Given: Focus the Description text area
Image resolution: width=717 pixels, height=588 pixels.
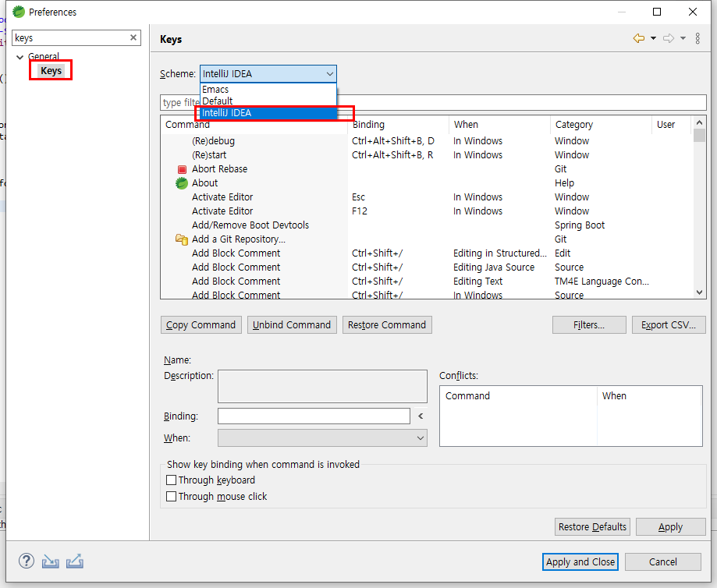Looking at the screenshot, I should coord(322,386).
